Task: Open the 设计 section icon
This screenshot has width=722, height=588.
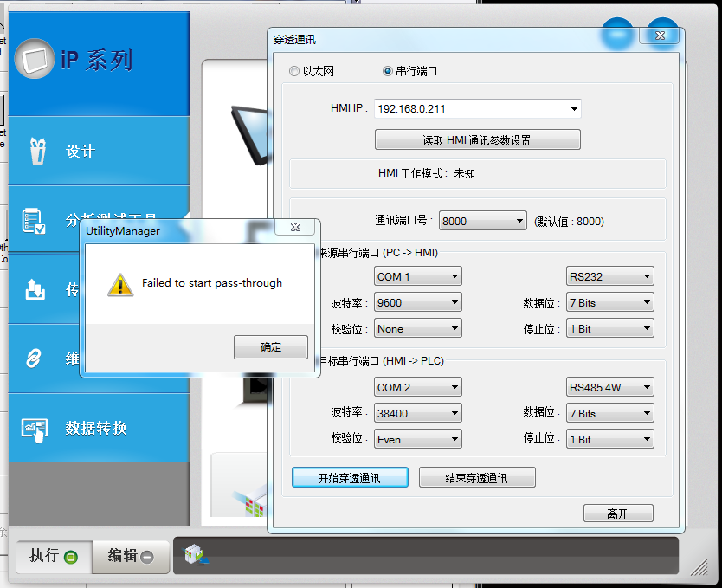Action: pos(35,151)
